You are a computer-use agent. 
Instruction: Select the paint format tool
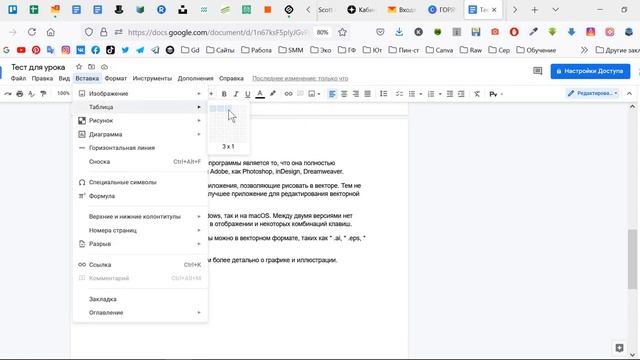click(43, 94)
